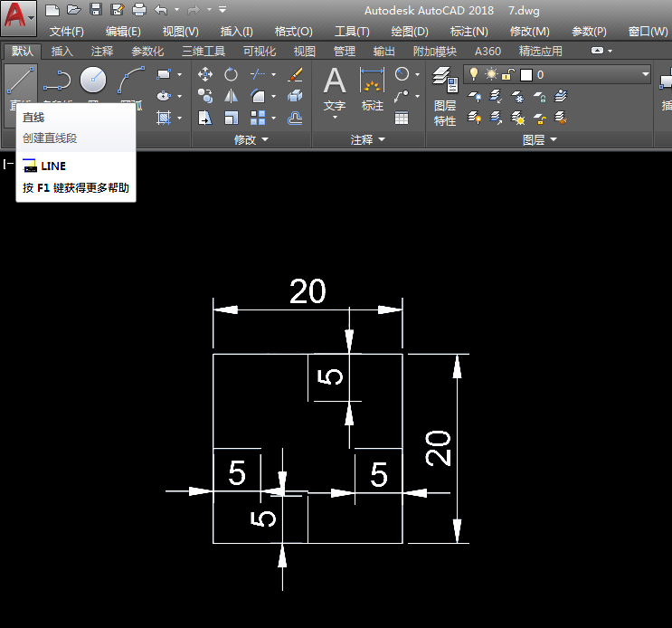Image resolution: width=672 pixels, height=628 pixels.
Task: Open the 文件(F) menu
Action: [x=67, y=31]
